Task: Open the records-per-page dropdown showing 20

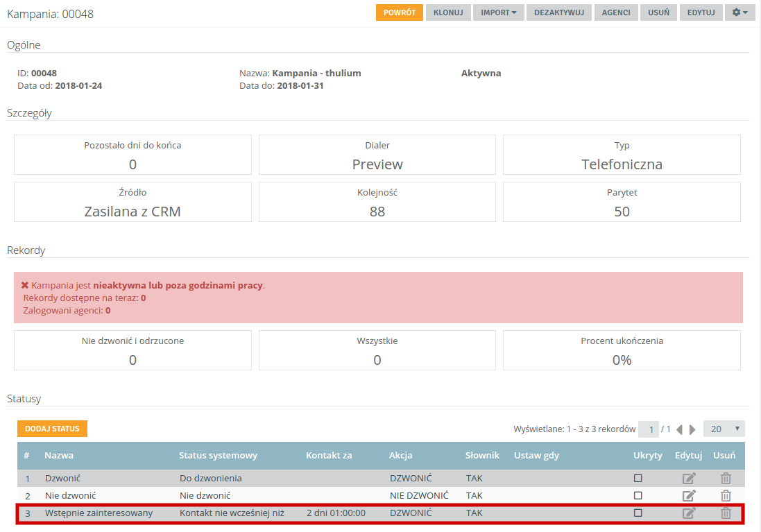Action: tap(724, 429)
